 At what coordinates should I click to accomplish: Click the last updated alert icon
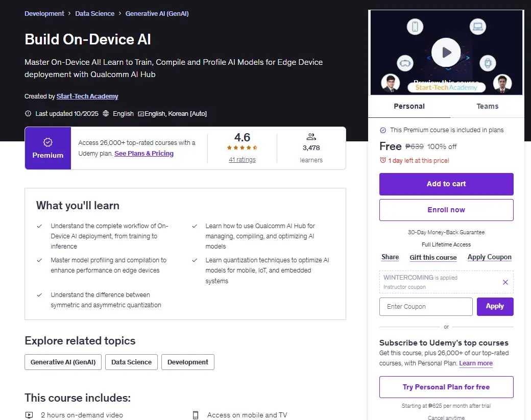28,113
